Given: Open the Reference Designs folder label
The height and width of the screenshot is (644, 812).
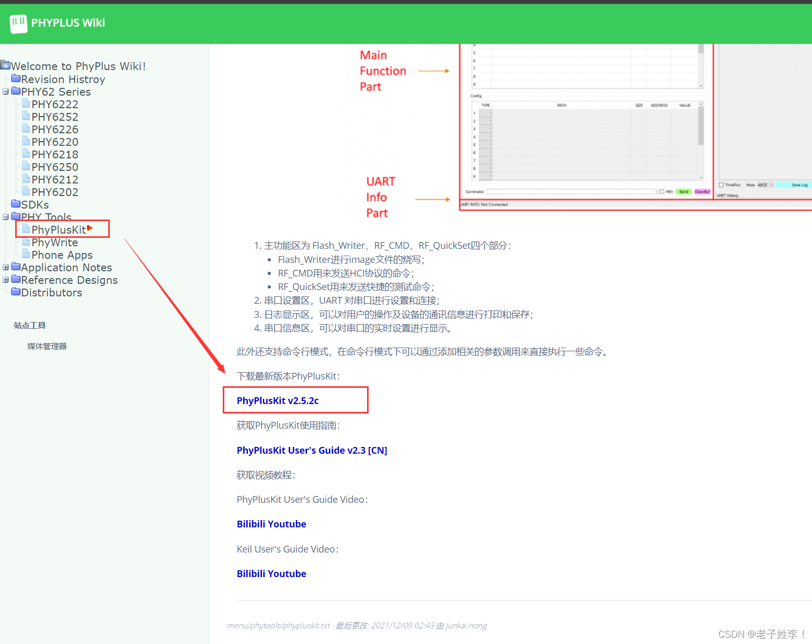Looking at the screenshot, I should pyautogui.click(x=70, y=280).
